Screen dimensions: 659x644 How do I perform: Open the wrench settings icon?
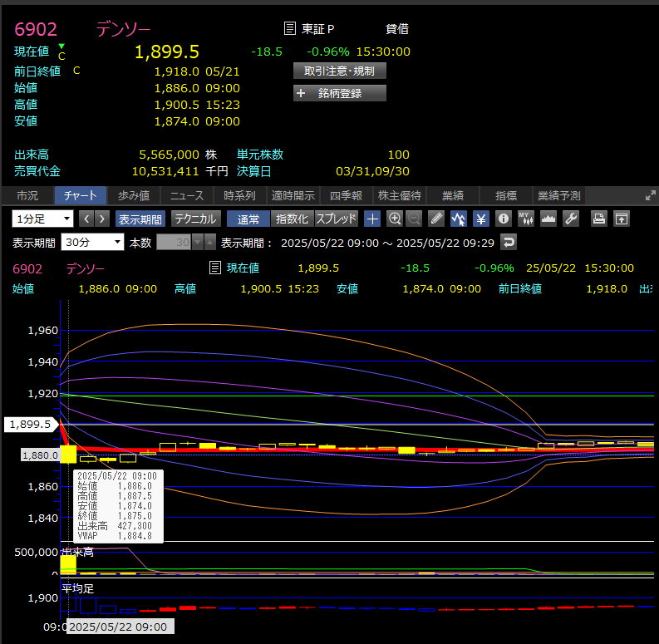tap(571, 219)
